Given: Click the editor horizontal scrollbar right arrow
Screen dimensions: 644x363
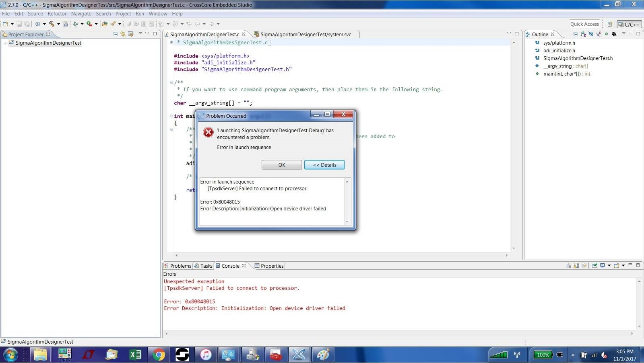Looking at the screenshot, I should (506, 255).
